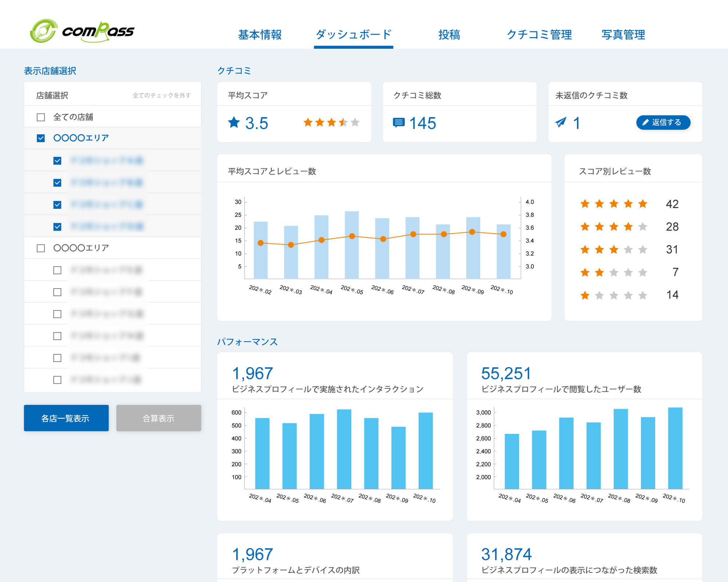This screenshot has height=582, width=728.
Task: Click the パフォーマンス section heading
Action: (248, 342)
